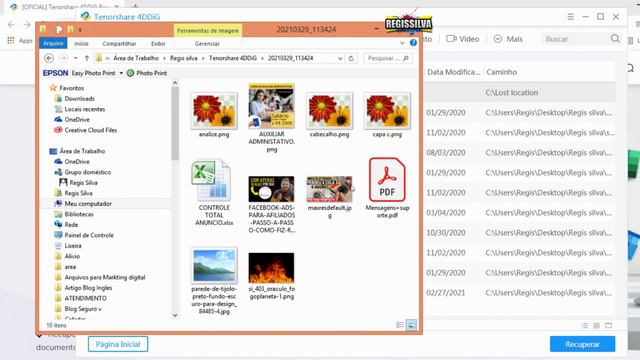Open Creative Cloud Files in navigation pane
This screenshot has width=640, height=360.
tap(91, 130)
